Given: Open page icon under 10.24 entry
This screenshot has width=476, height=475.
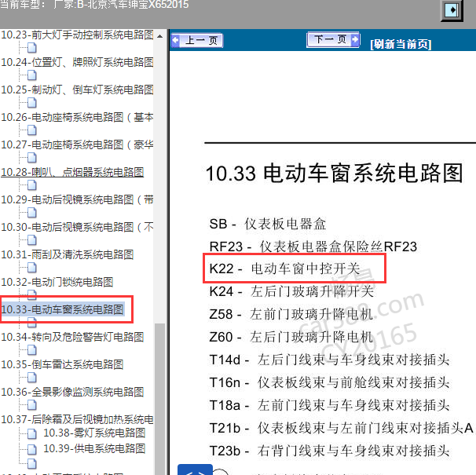Looking at the screenshot, I should pos(32,75).
